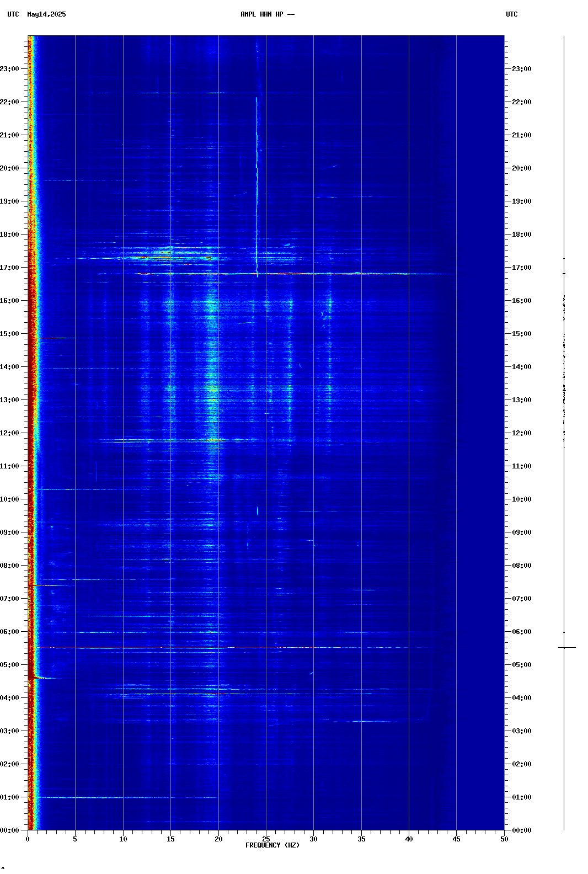This screenshot has width=588, height=874.
Task: Click 03:00 on the right time axis
Action: [522, 731]
